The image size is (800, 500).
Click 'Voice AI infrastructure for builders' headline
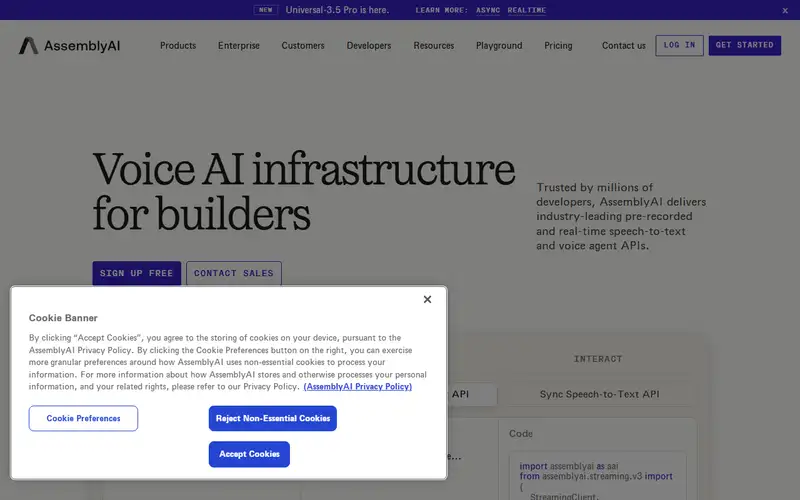click(x=304, y=191)
